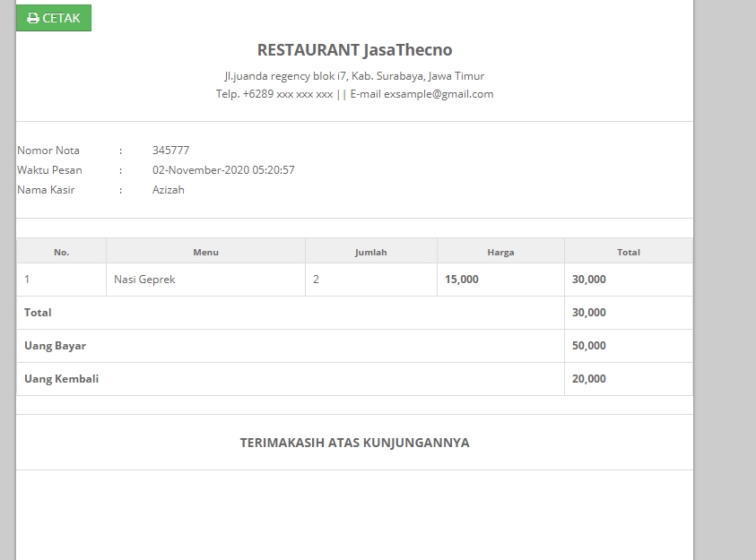This screenshot has height=560, width=756.
Task: Click the bold 'Total' summary row label
Action: click(38, 313)
